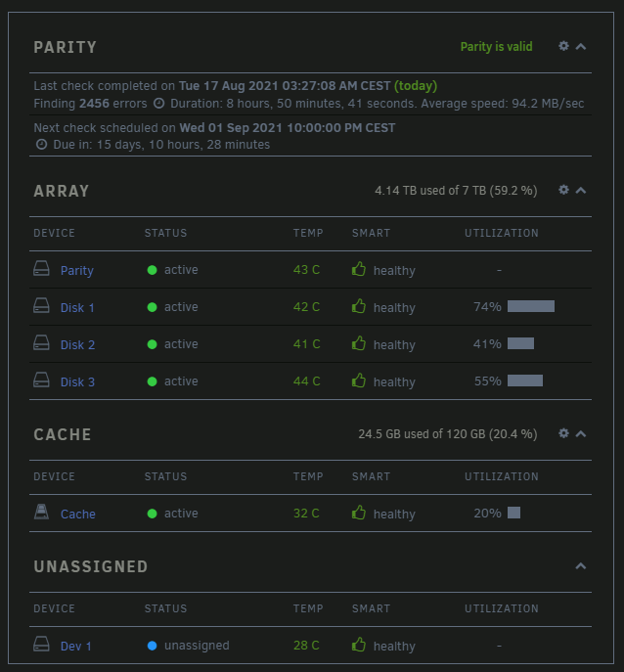Click the Dev 1 drive icon
This screenshot has height=672, width=624.
(42, 645)
